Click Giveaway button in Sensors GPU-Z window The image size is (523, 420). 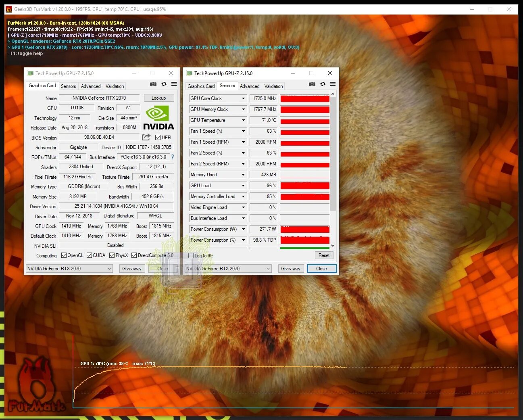291,269
